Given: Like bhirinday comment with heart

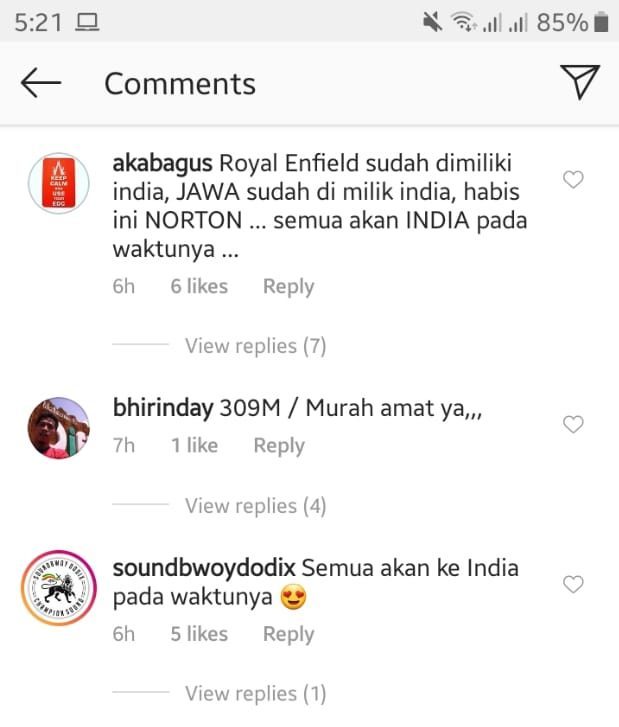Looking at the screenshot, I should coord(573,424).
